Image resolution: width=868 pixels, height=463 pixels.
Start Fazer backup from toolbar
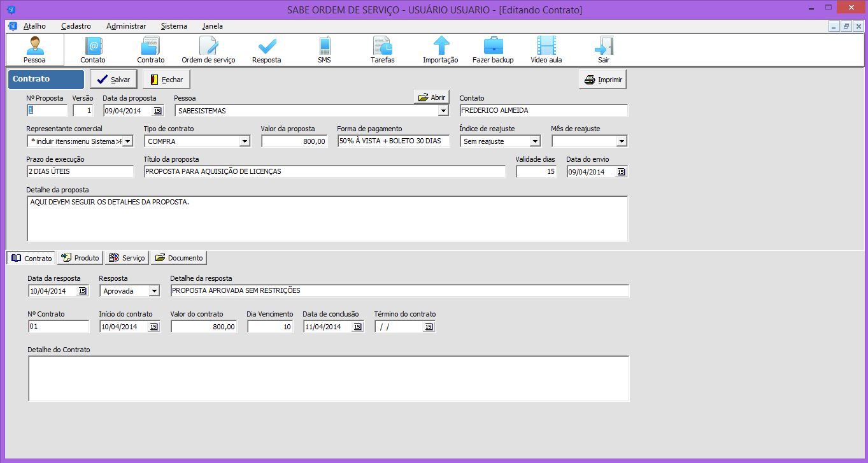493,50
